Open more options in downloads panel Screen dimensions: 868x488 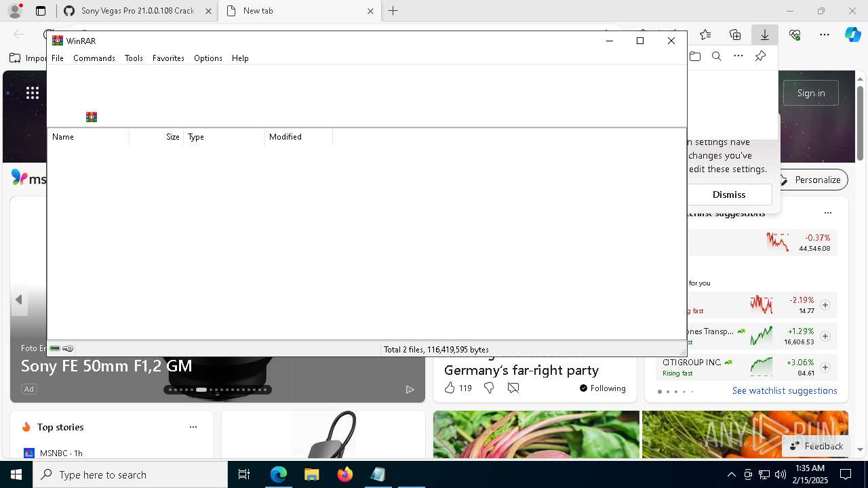738,56
